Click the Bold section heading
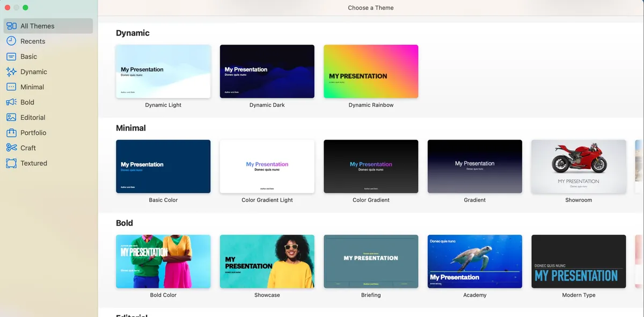This screenshot has height=317, width=644. coord(125,223)
